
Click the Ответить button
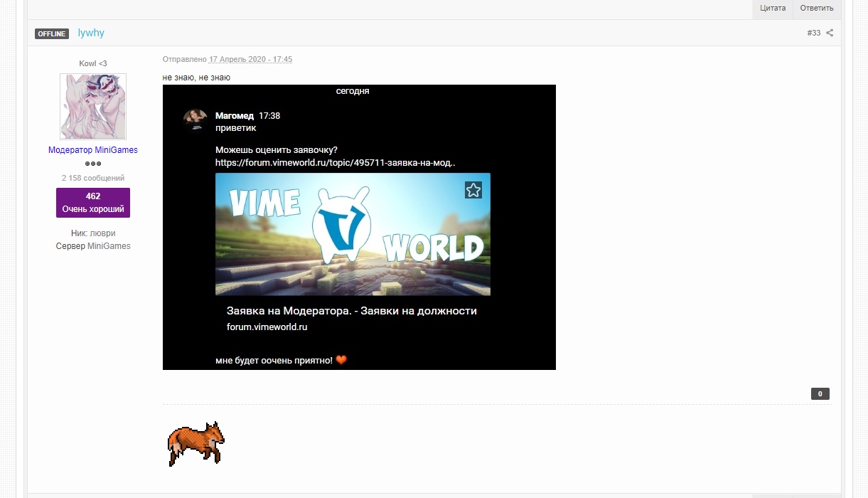pos(817,9)
